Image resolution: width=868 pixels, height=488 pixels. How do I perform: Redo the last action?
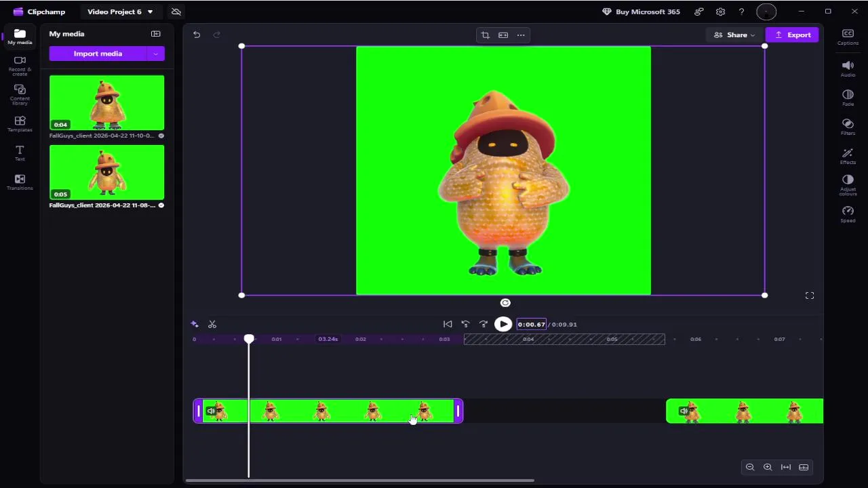pyautogui.click(x=217, y=35)
